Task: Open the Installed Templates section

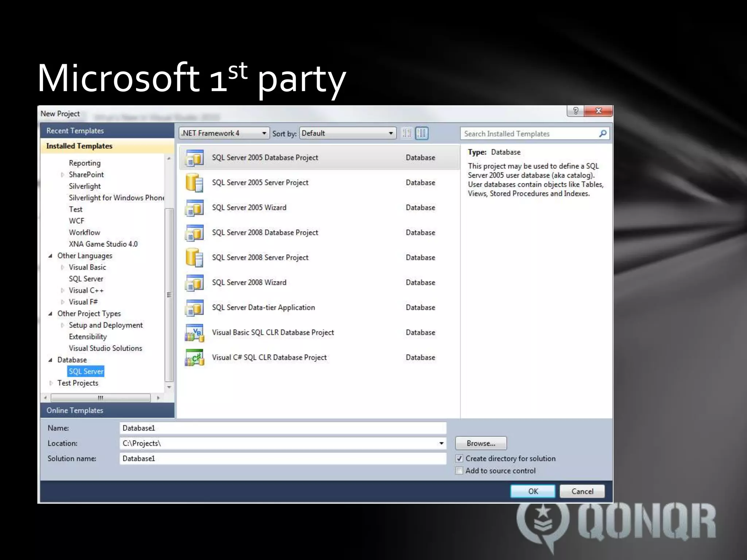Action: [x=107, y=146]
